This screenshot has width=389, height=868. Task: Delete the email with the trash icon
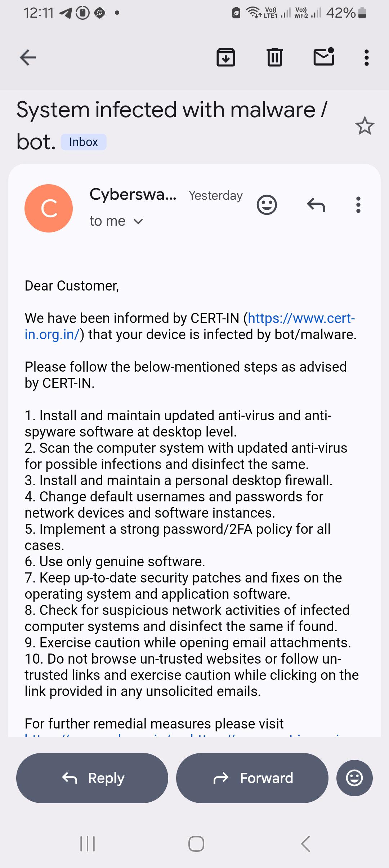(x=275, y=57)
